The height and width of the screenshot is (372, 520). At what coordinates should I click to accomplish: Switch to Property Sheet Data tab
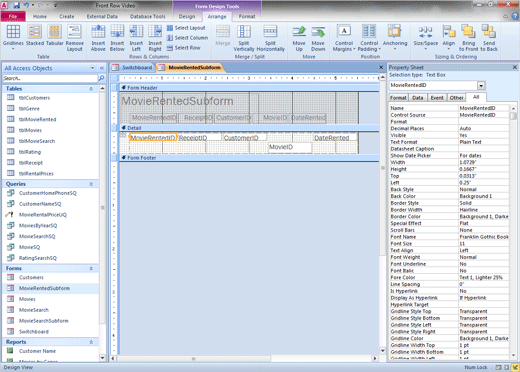click(417, 98)
